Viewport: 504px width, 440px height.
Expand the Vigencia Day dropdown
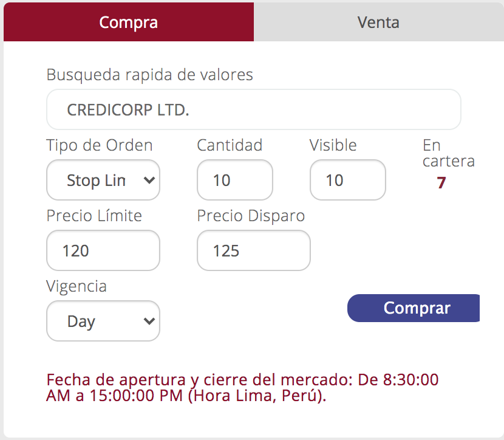pyautogui.click(x=103, y=321)
